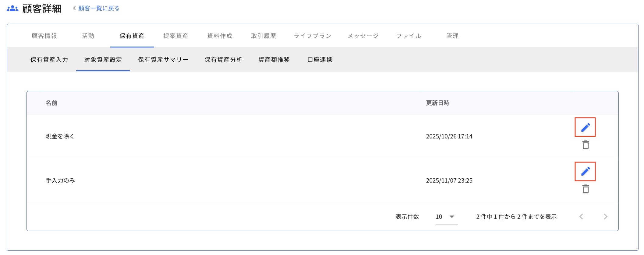Select the 保有資産 tab
The image size is (644, 255).
coord(132,36)
